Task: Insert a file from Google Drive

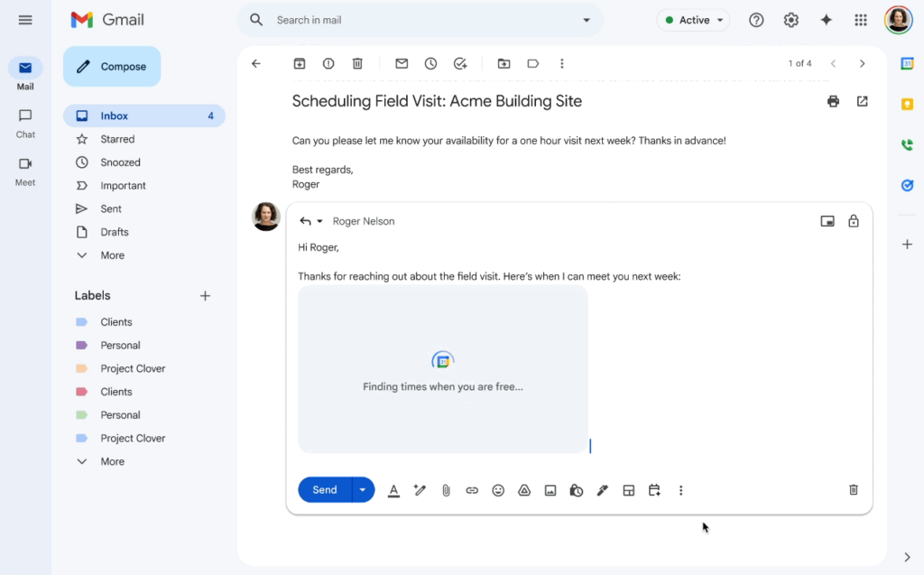Action: pos(524,489)
